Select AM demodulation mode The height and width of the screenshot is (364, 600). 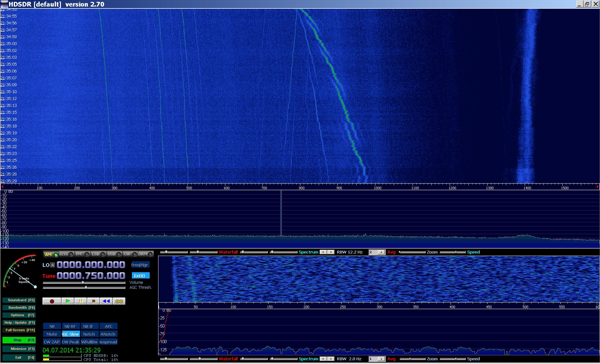tap(51, 254)
